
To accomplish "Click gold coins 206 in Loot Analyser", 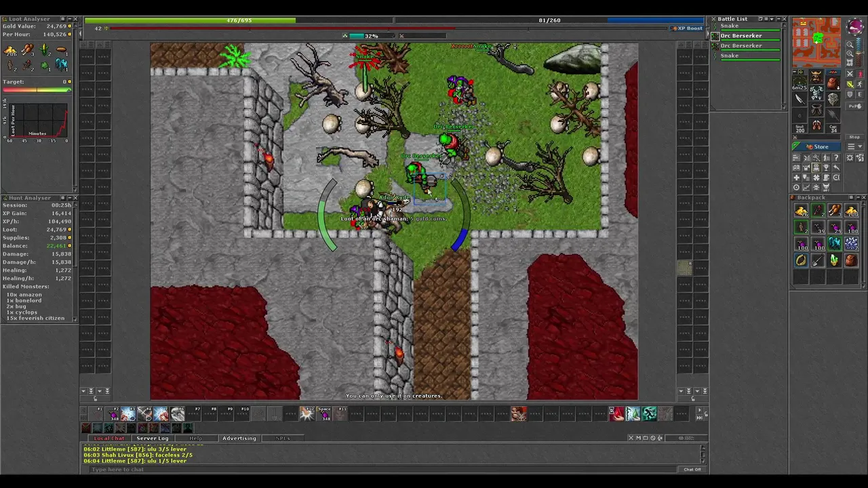I will [10, 51].
